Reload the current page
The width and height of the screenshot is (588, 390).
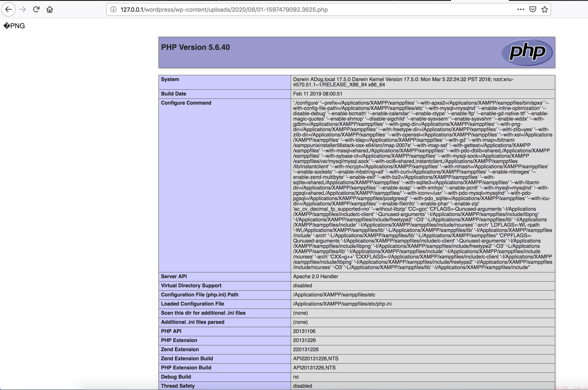36,10
